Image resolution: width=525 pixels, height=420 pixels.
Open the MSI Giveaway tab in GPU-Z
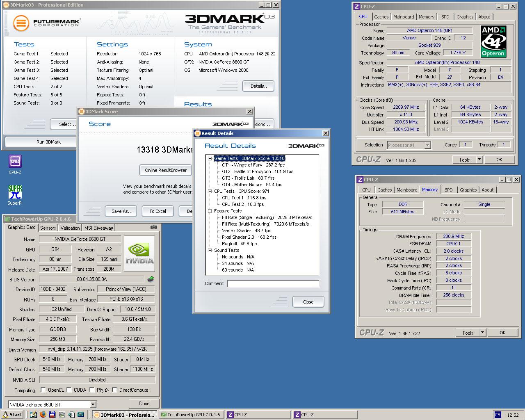click(x=98, y=228)
